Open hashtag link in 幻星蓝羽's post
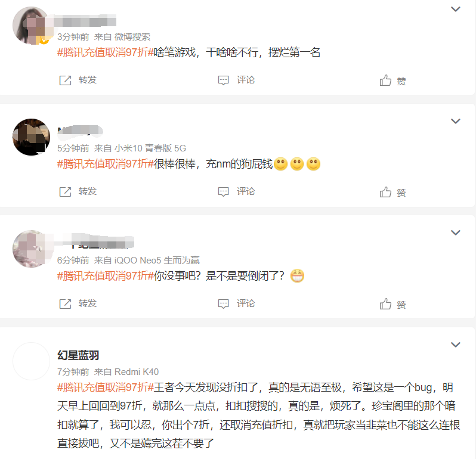The width and height of the screenshot is (476, 459). click(x=106, y=387)
